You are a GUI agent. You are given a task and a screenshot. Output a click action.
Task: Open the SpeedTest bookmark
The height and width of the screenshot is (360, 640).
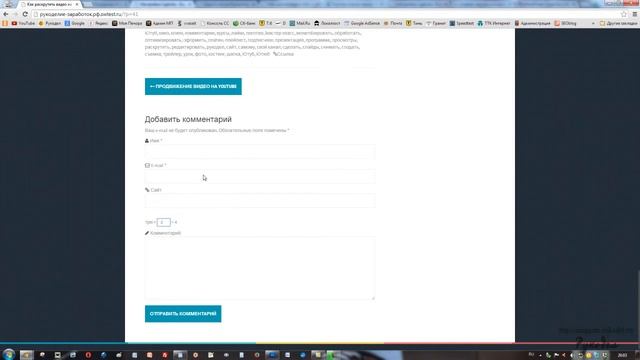click(x=462, y=23)
